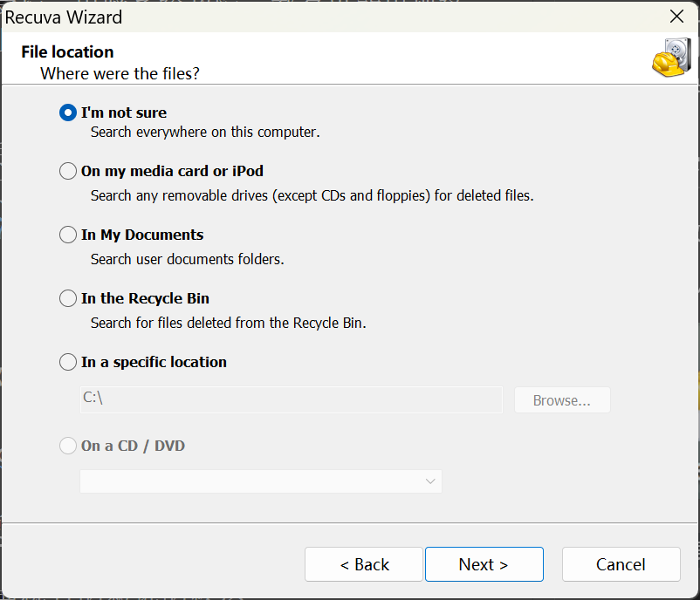Proceed with the Next > button
This screenshot has height=600, width=700.
(x=484, y=564)
